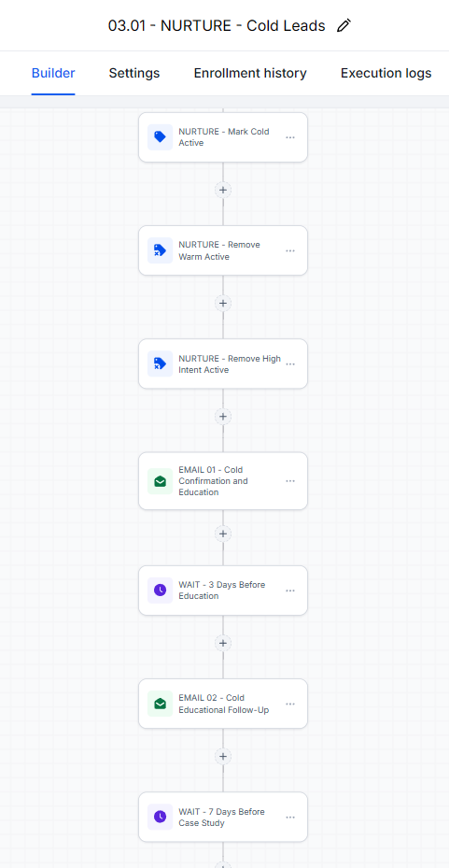The width and height of the screenshot is (449, 868).
Task: Open options menu for Remove Warm Active
Action: pos(290,250)
